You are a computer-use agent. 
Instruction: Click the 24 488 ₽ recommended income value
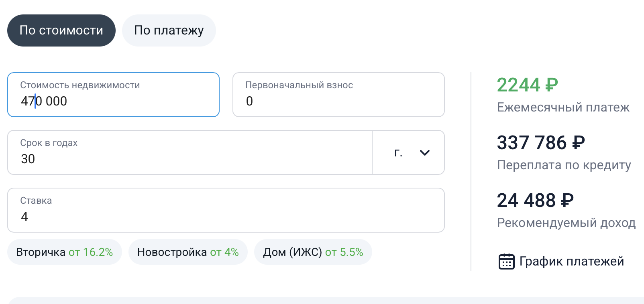535,201
